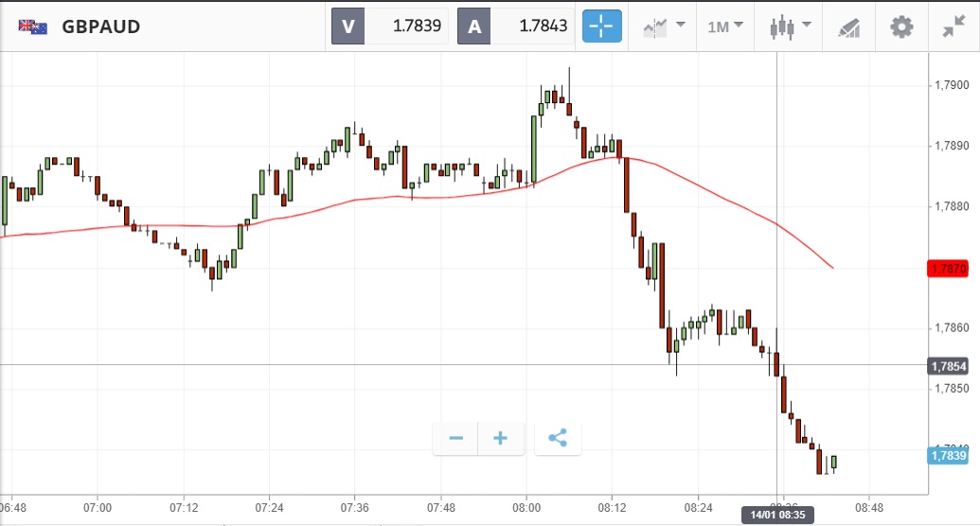
Task: Expand the 1M timeframe selector
Action: pyautogui.click(x=725, y=26)
